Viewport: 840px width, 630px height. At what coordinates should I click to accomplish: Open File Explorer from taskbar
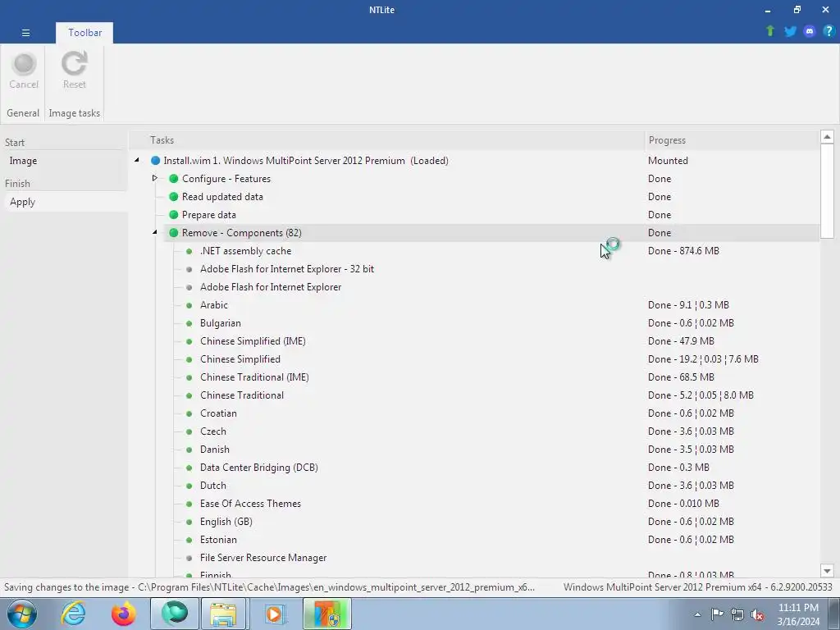(223, 614)
